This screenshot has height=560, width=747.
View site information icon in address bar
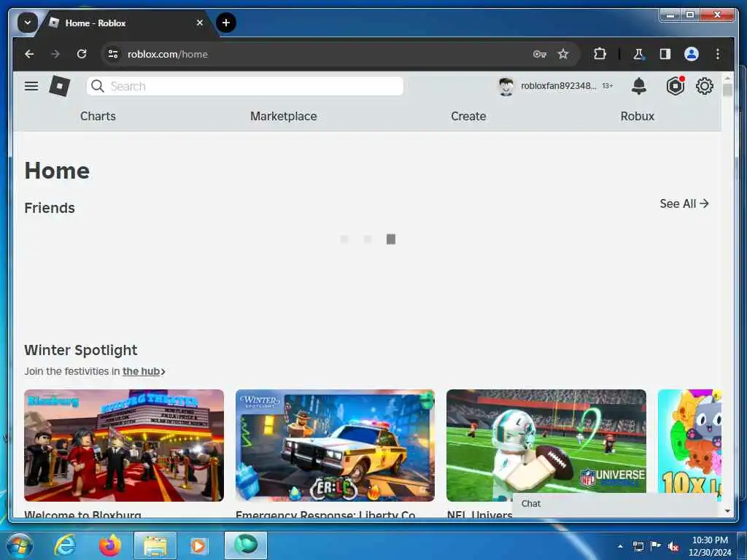[113, 54]
